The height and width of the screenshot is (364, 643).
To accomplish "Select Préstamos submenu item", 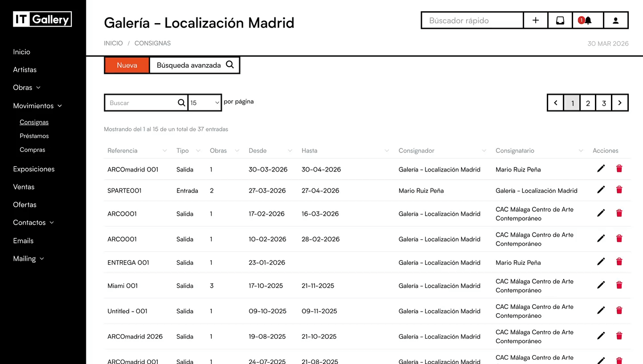I will [34, 136].
